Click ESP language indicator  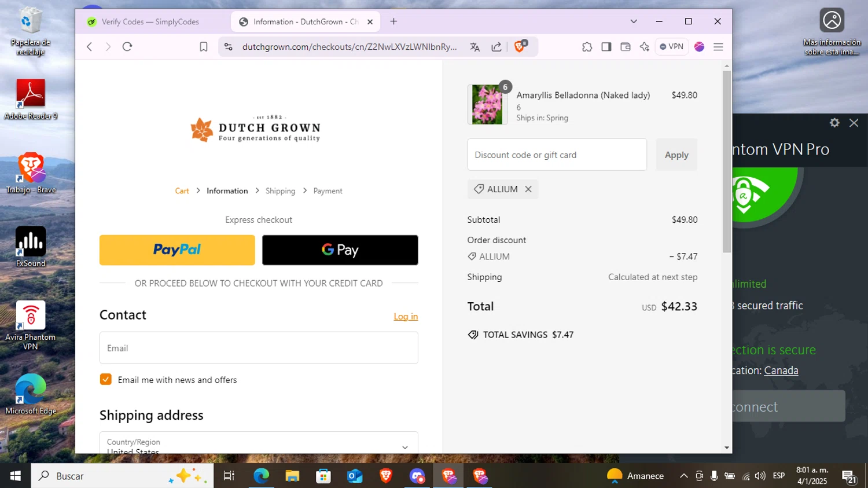(779, 476)
